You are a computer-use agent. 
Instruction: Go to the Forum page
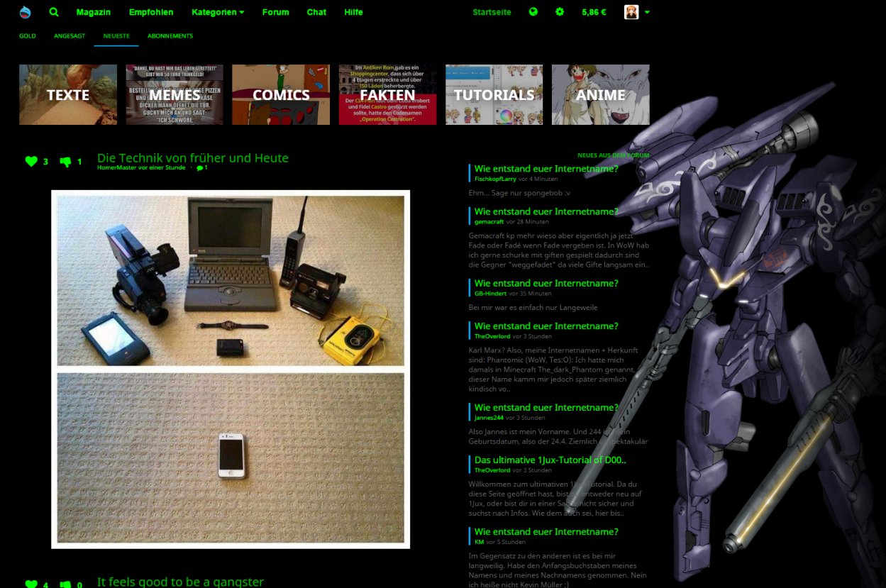(275, 12)
